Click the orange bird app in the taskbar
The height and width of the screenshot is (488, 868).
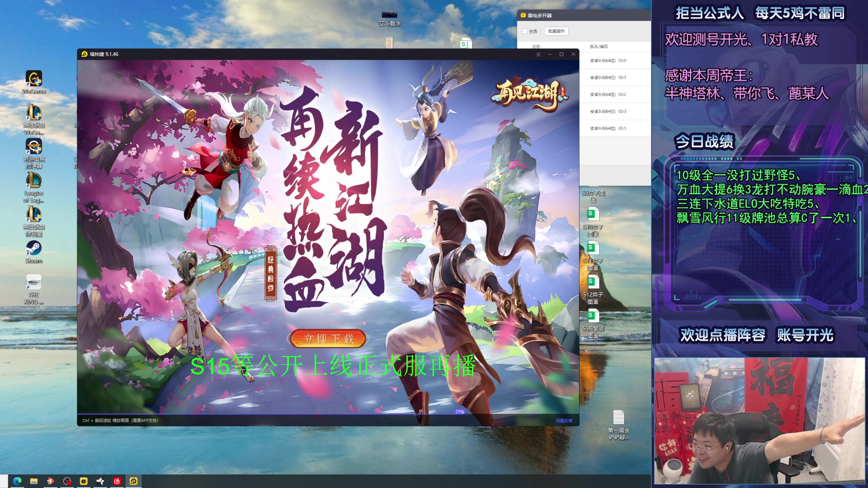pos(50,481)
